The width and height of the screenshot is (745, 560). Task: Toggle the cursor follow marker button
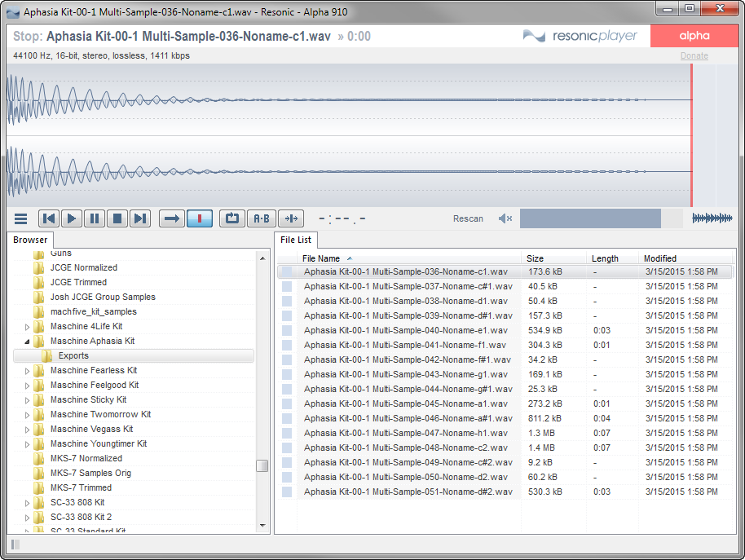click(x=291, y=218)
